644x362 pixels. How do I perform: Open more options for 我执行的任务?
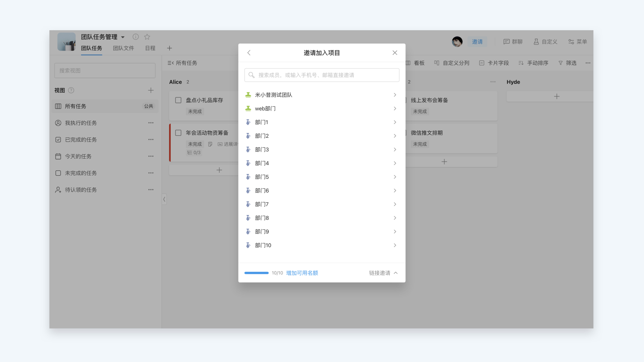coord(151,123)
